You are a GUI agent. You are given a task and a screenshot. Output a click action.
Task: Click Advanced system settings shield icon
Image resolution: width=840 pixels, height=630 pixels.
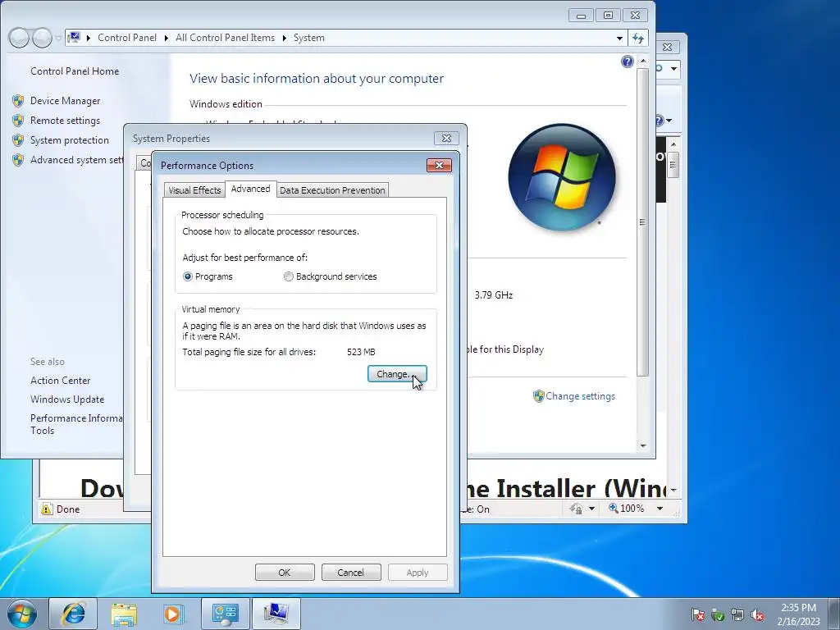click(18, 160)
